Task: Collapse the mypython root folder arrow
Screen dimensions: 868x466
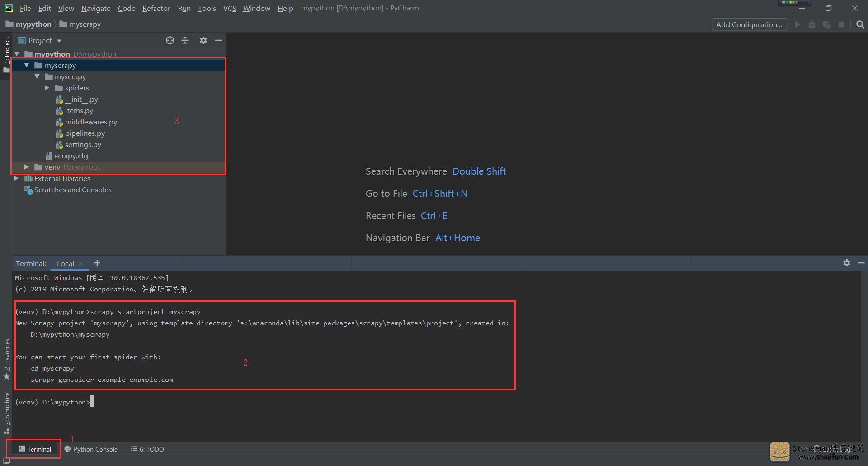Action: pos(17,54)
